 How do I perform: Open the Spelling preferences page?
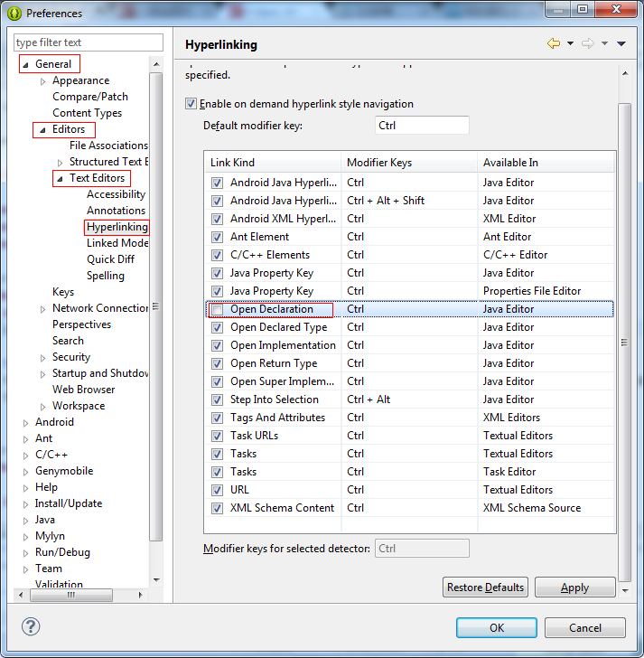(x=106, y=276)
